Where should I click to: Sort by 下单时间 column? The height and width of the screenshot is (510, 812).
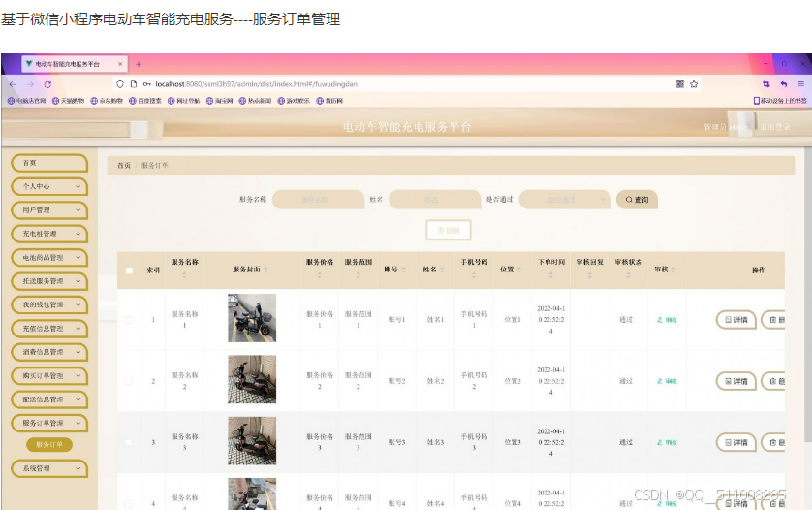[x=551, y=275]
